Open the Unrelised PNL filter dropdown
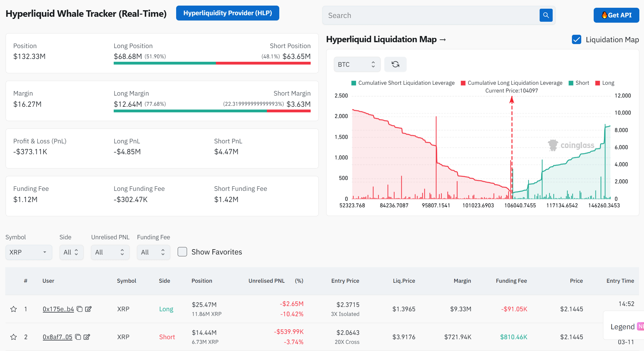644x351 pixels. coord(110,252)
